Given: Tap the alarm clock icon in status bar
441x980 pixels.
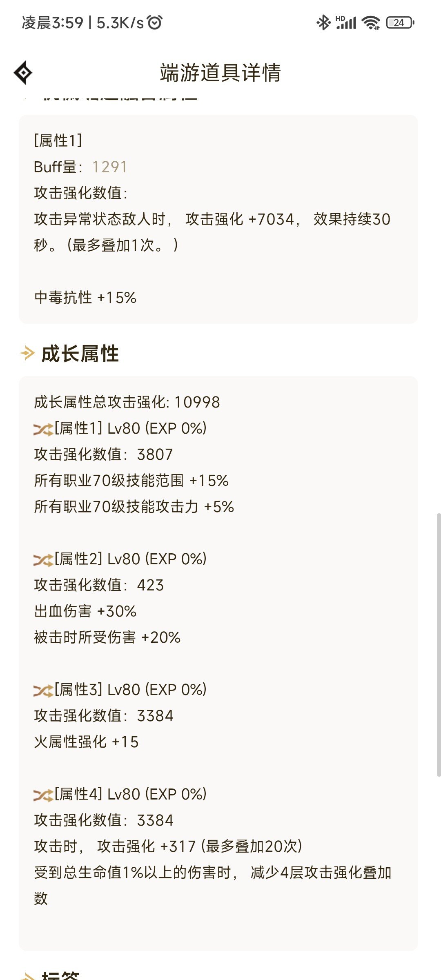Looking at the screenshot, I should [155, 22].
